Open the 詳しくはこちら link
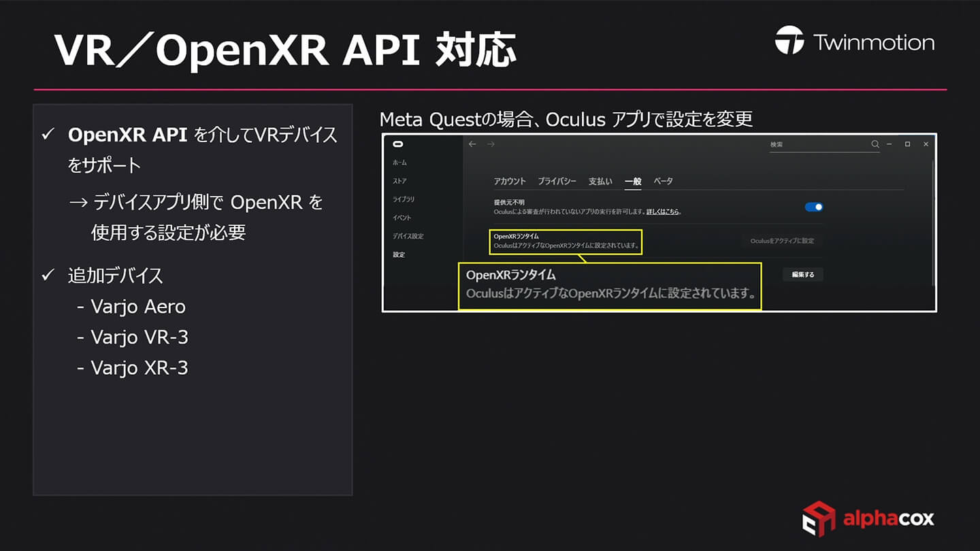The width and height of the screenshot is (980, 551). coord(661,212)
